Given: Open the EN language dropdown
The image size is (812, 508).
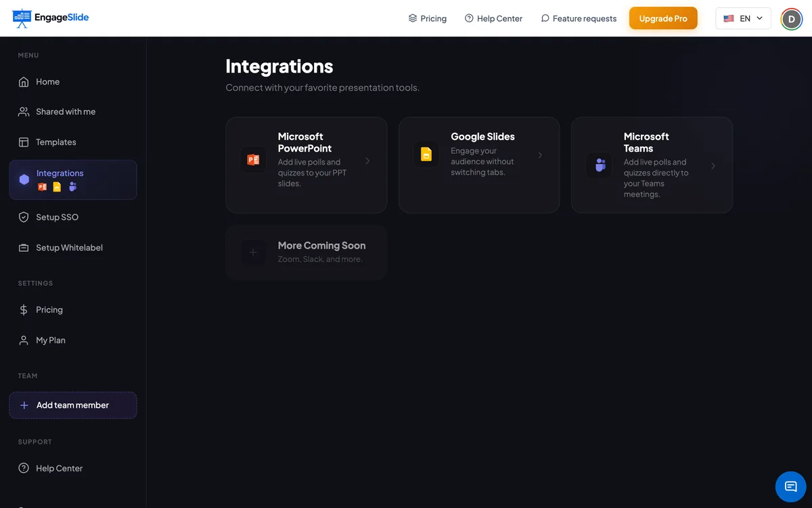Looking at the screenshot, I should [x=743, y=18].
